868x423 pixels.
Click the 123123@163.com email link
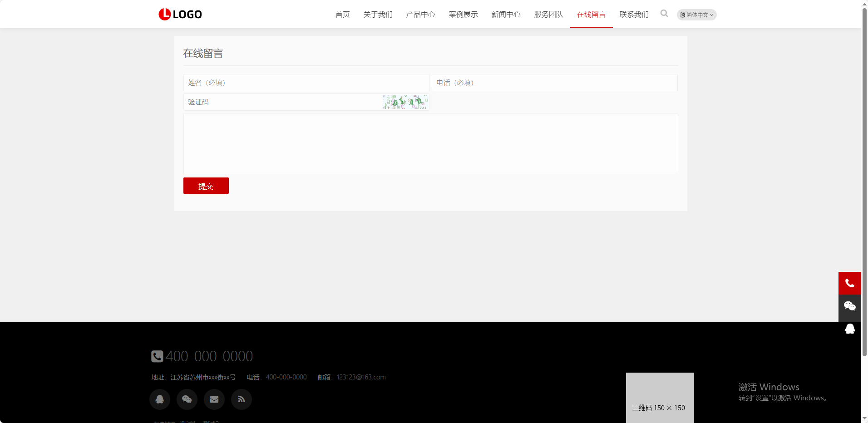361,377
